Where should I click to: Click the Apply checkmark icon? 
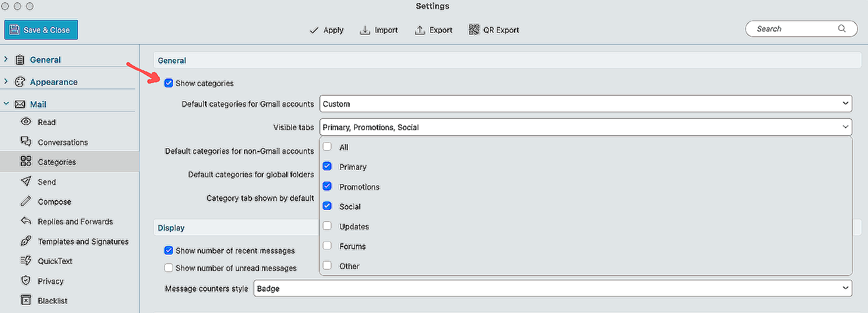[x=314, y=30]
